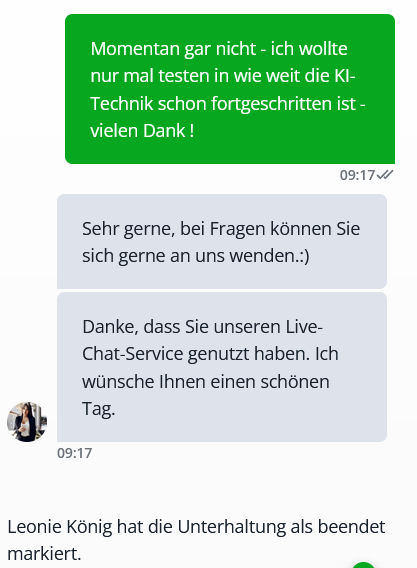
Task: Click the 'sich gerne an uns wenden' line
Action: tap(196, 256)
